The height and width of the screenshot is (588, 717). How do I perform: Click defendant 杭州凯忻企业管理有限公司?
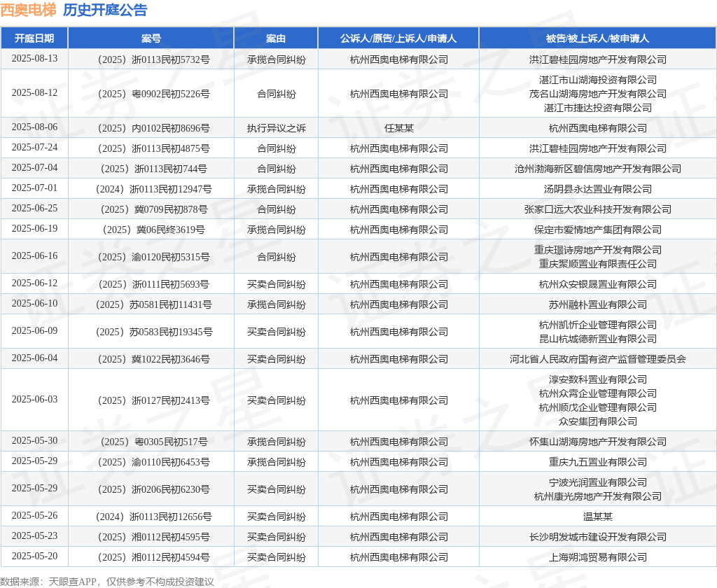tap(598, 325)
